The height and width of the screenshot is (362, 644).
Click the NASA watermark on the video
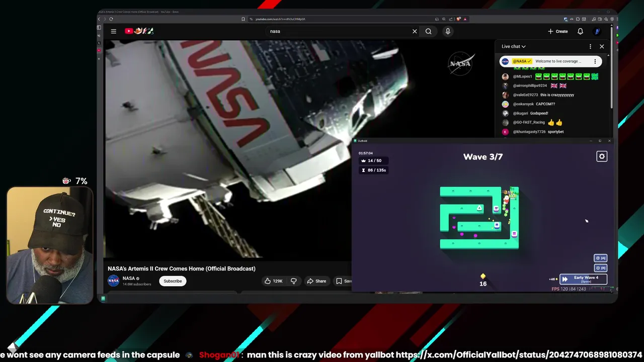click(460, 63)
